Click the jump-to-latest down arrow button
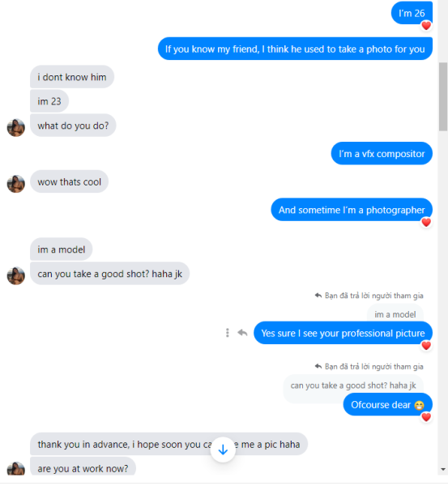 [x=223, y=450]
